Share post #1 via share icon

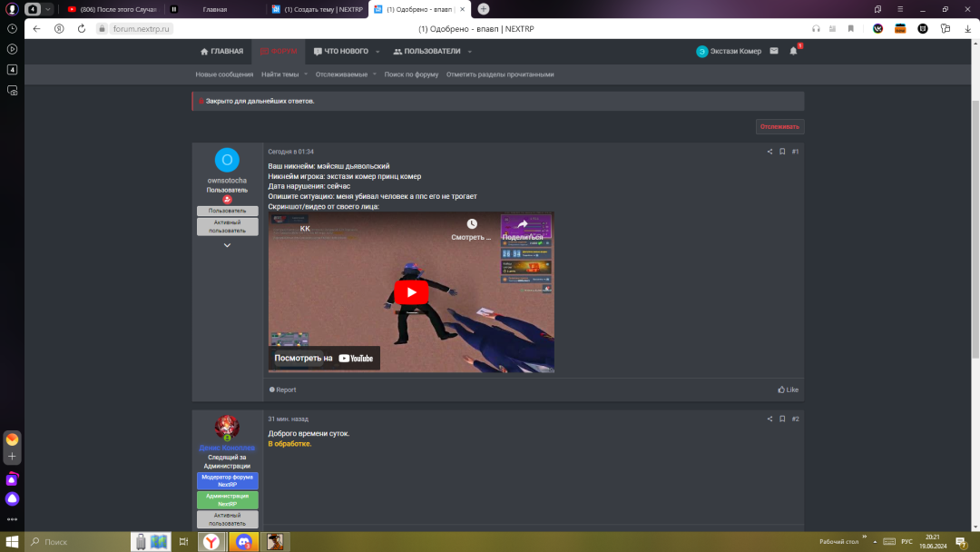[x=769, y=152]
